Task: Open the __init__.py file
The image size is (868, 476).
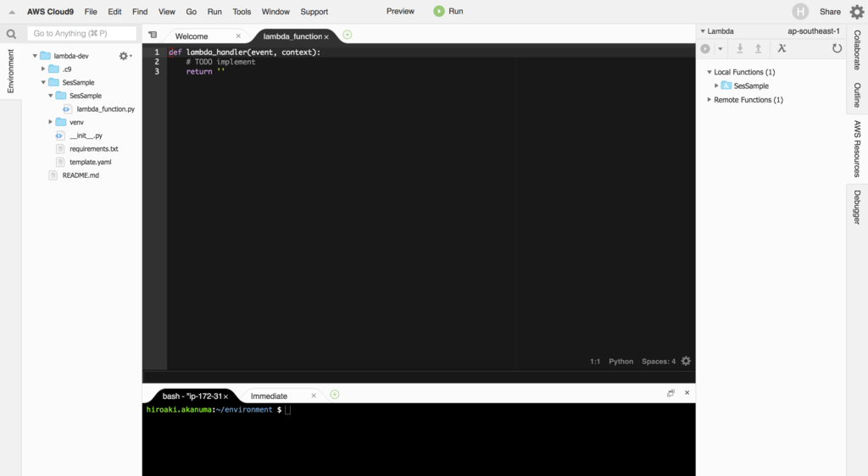Action: pyautogui.click(x=86, y=136)
